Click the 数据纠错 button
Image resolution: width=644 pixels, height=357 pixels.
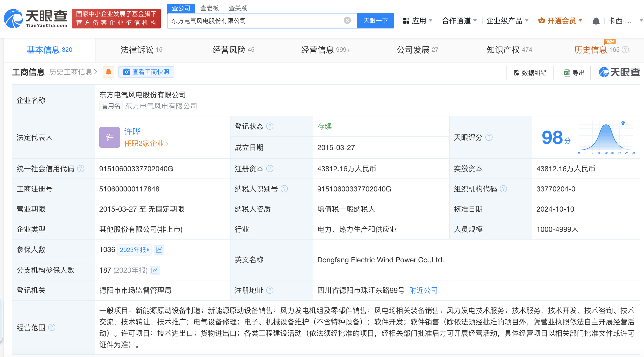tap(530, 73)
